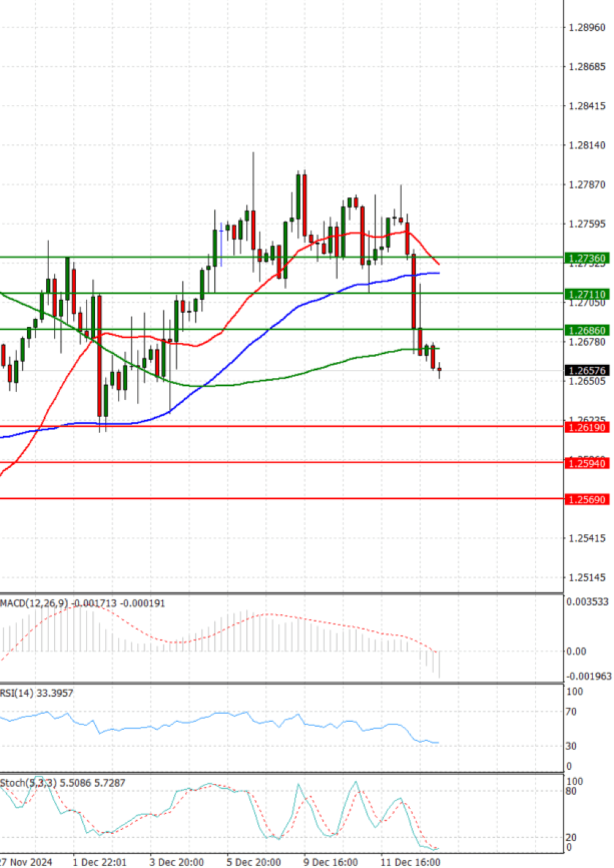Screen dimensions: 614x868
Task: Click the 0.00 MACD scale value
Action: point(576,651)
